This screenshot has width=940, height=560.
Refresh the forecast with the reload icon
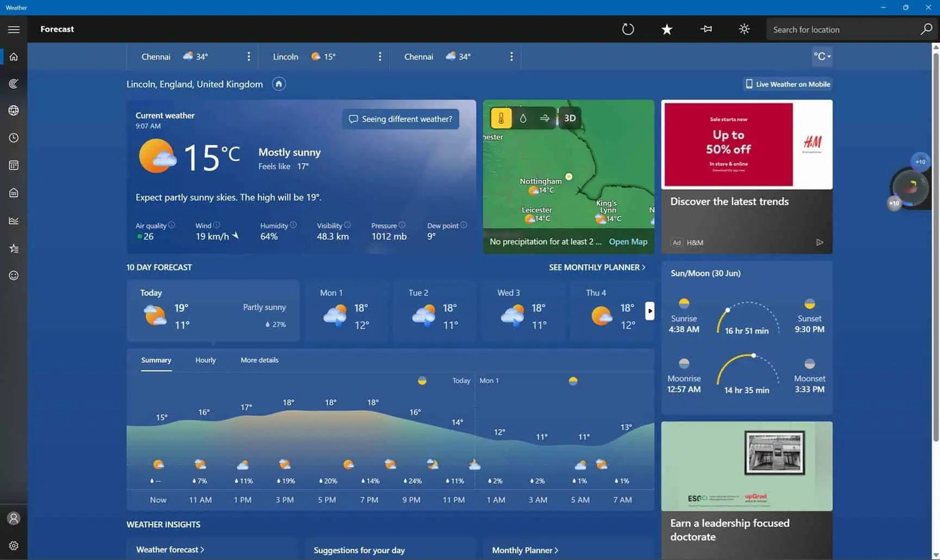coord(628,29)
